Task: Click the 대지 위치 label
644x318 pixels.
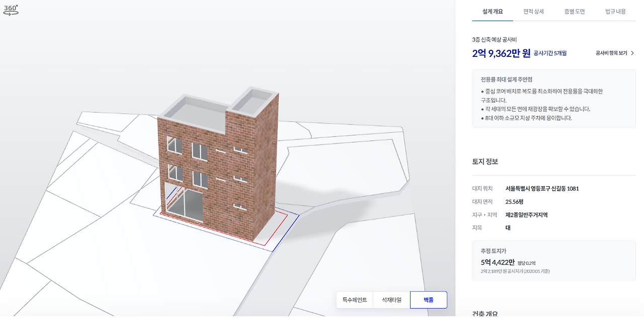Action: 482,189
